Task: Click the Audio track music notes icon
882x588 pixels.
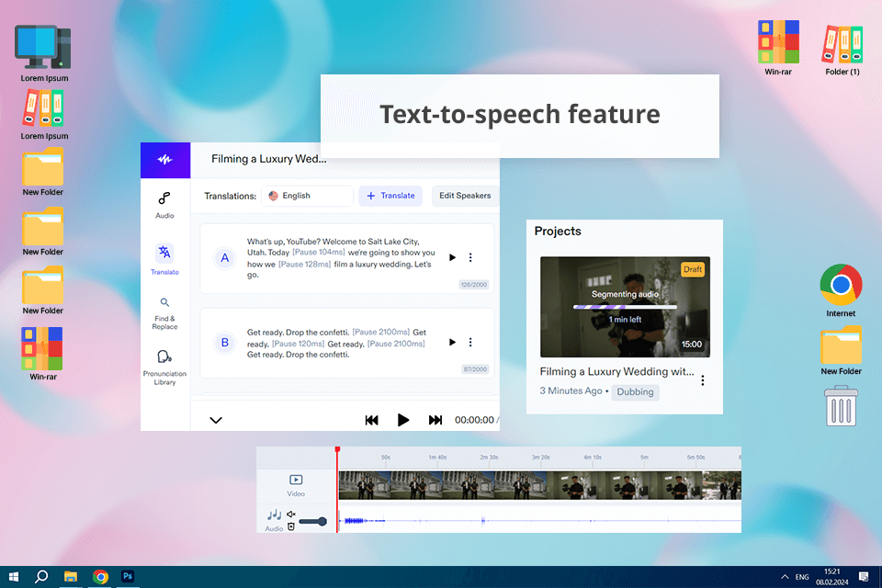Action: point(274,514)
